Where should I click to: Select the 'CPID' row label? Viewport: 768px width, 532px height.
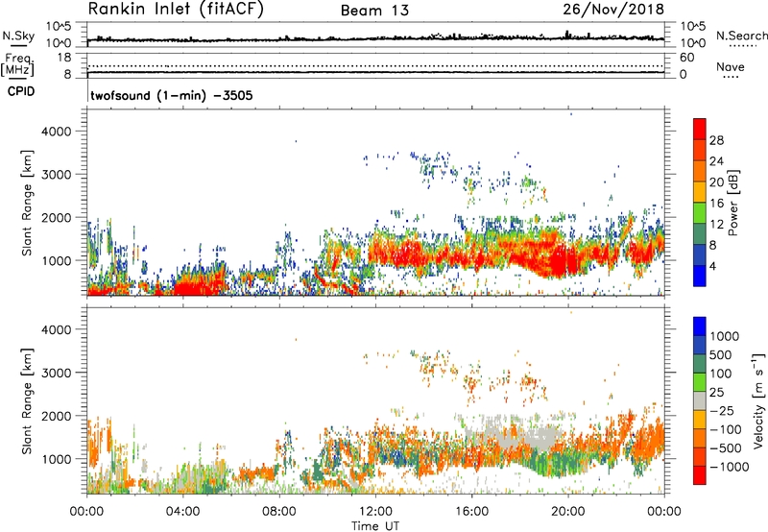tap(21, 91)
